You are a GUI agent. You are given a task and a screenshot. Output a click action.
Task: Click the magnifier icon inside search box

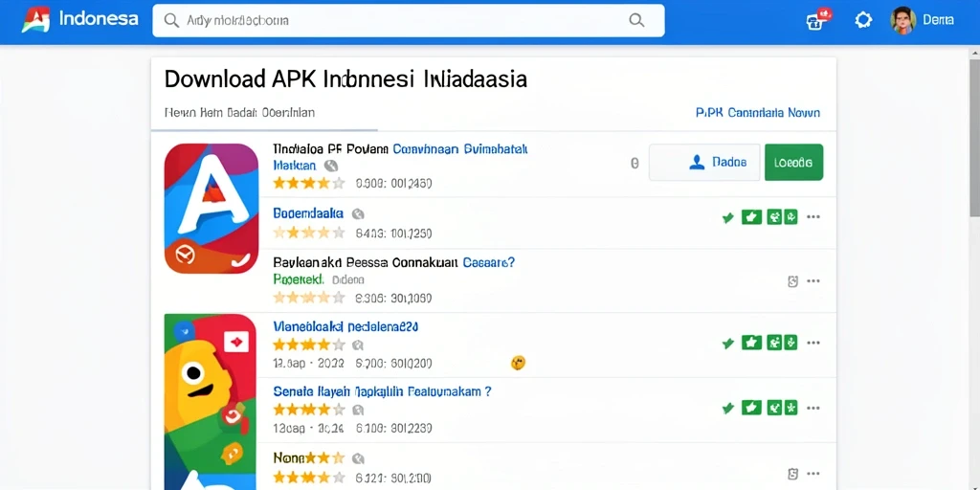[636, 21]
